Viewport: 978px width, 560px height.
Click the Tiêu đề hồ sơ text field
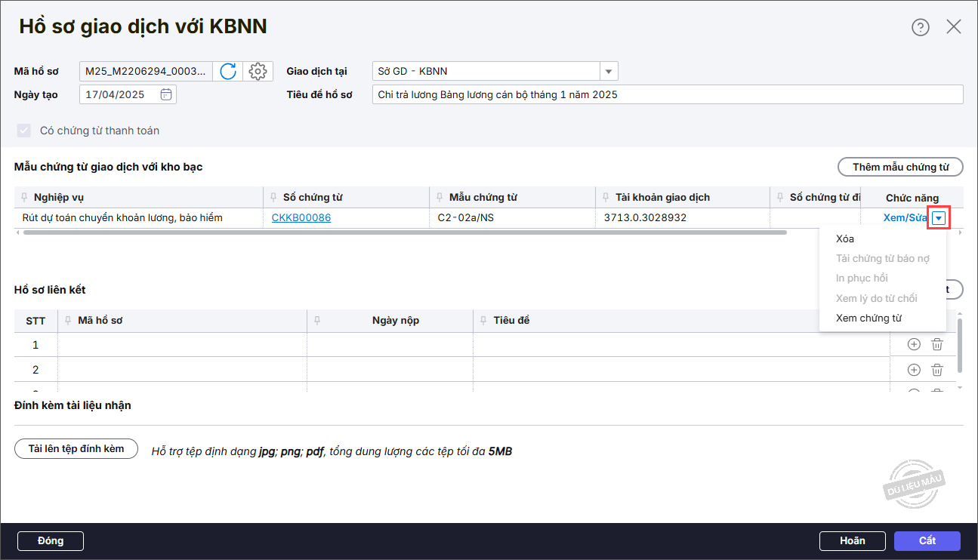click(x=668, y=94)
